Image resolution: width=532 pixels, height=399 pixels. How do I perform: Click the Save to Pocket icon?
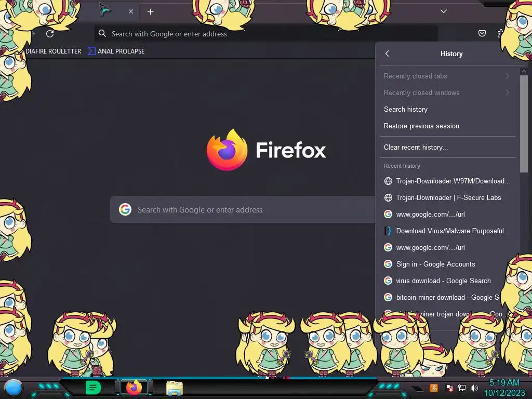click(482, 33)
